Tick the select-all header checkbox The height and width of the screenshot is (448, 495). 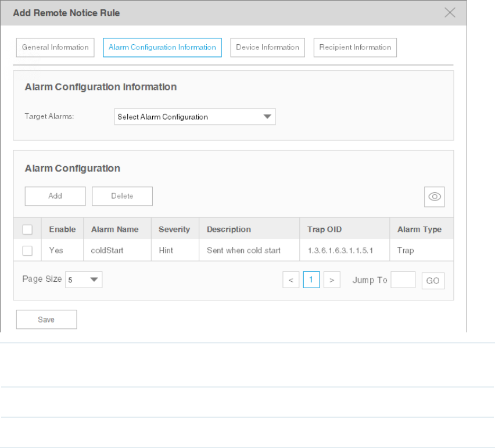click(x=27, y=230)
